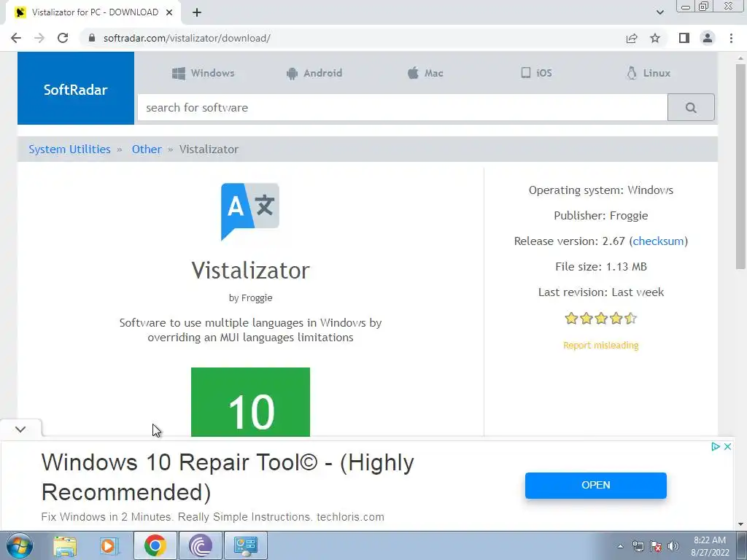Open the Control Panel taskbar icon
Image resolution: width=747 pixels, height=560 pixels.
coord(245,545)
